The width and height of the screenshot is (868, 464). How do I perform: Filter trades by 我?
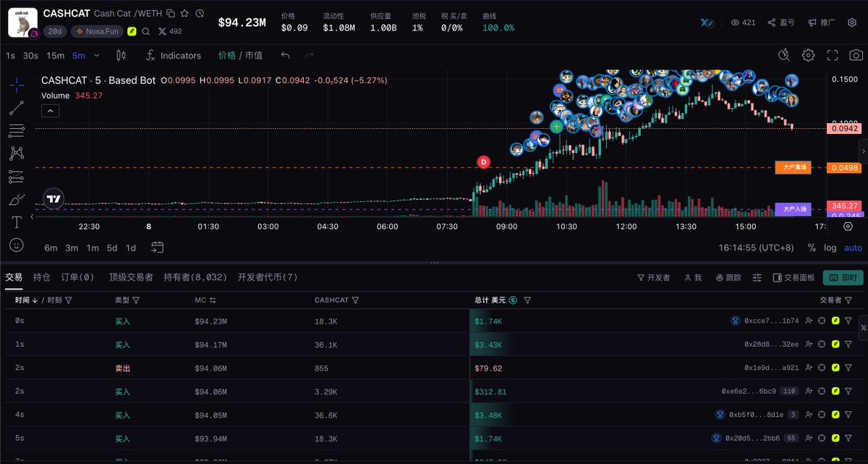tap(693, 277)
